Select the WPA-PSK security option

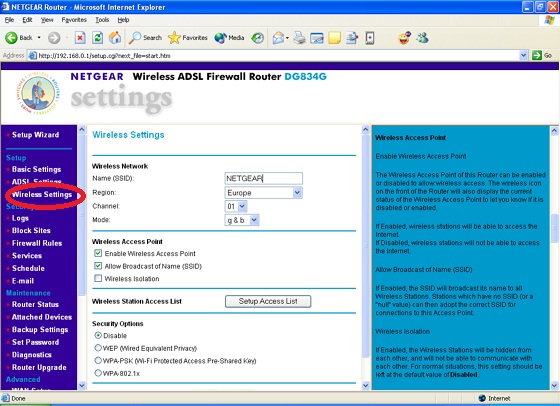98,360
